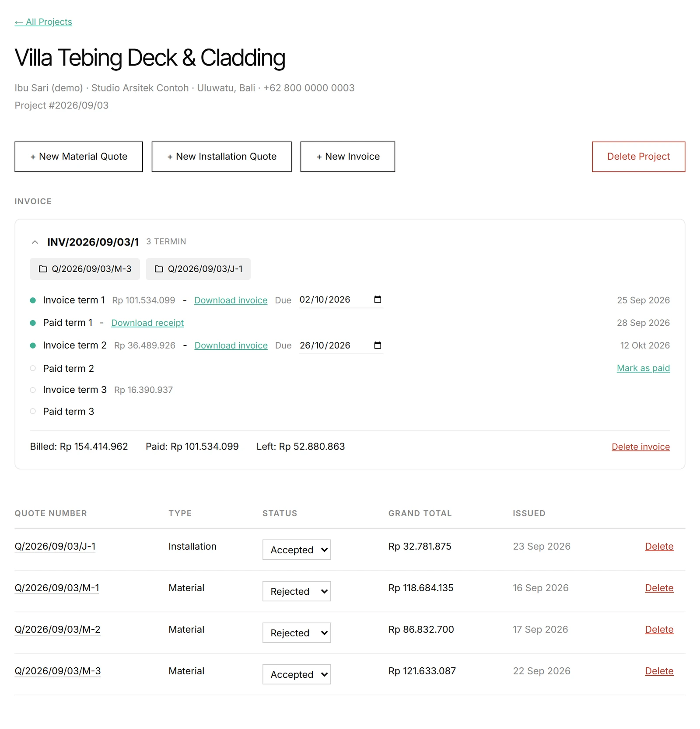The image size is (700, 729).
Task: Delete quote M-2 priced Rp 86.832.700
Action: pos(659,629)
